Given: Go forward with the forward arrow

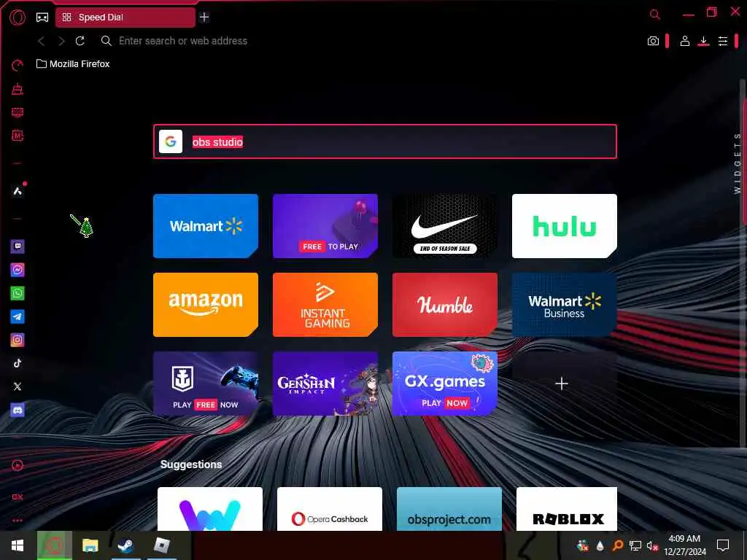Looking at the screenshot, I should (61, 41).
